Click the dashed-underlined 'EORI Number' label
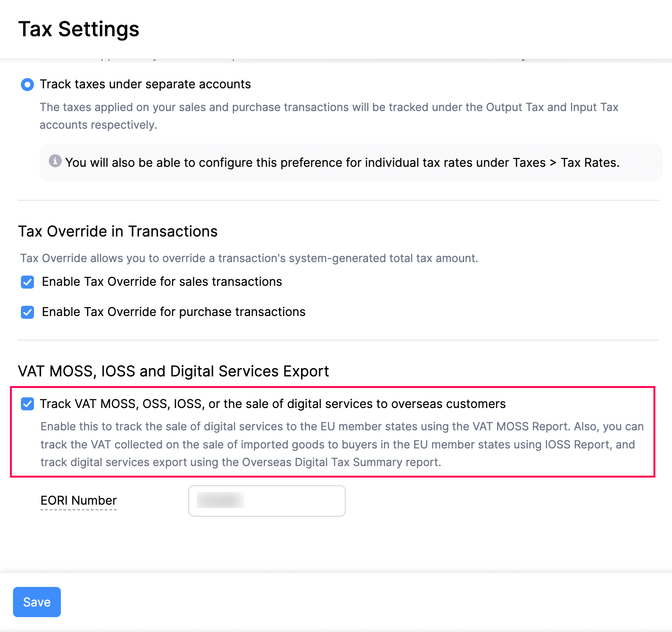 click(x=79, y=500)
